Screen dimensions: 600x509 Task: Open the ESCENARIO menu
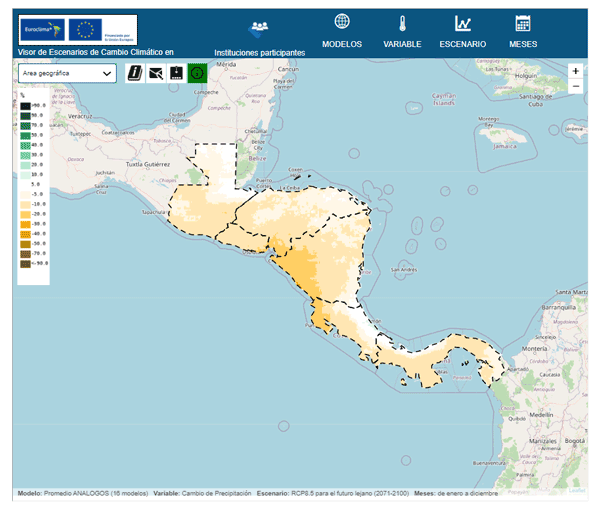462,44
